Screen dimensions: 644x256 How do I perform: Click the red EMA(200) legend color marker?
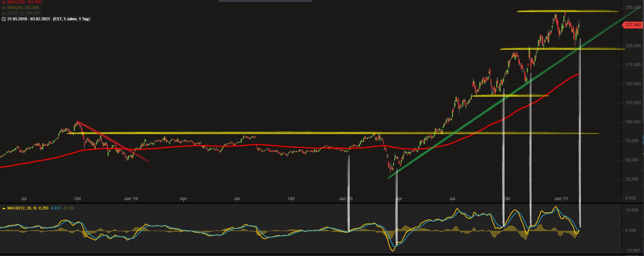point(4,2)
